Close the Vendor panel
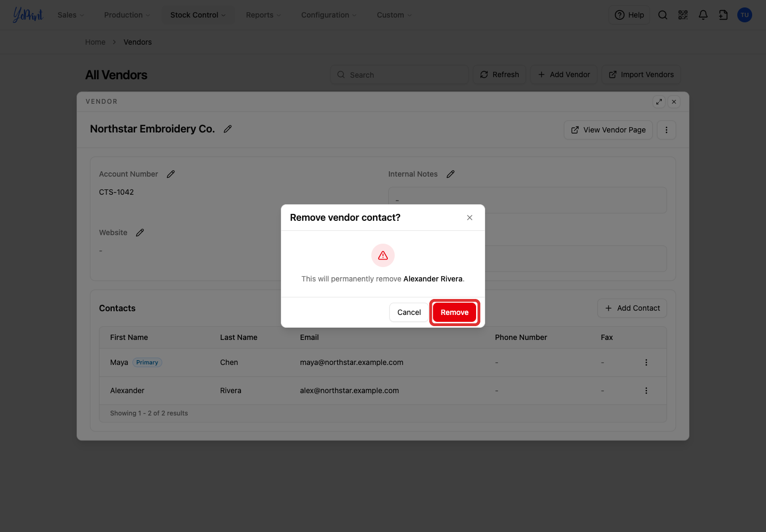Screen dimensions: 766x532 (x=674, y=102)
